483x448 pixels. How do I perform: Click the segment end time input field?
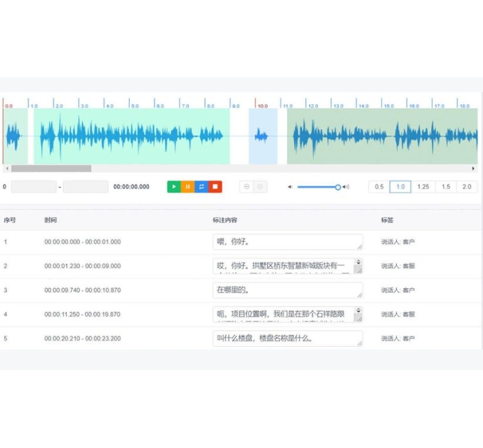tap(86, 187)
